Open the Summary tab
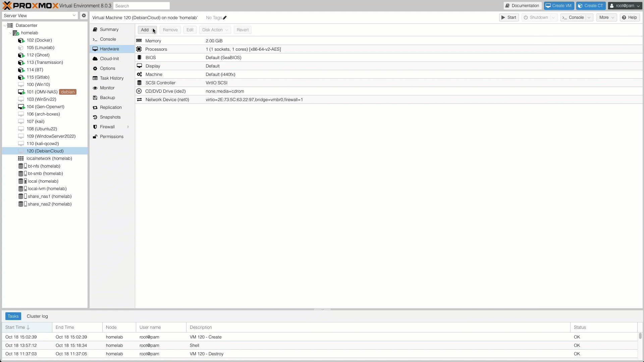The width and height of the screenshot is (644, 362). coord(112,30)
